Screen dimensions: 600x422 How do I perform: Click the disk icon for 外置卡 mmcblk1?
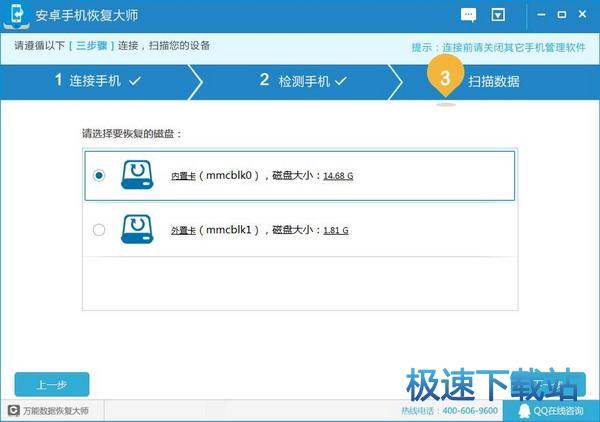pos(137,229)
